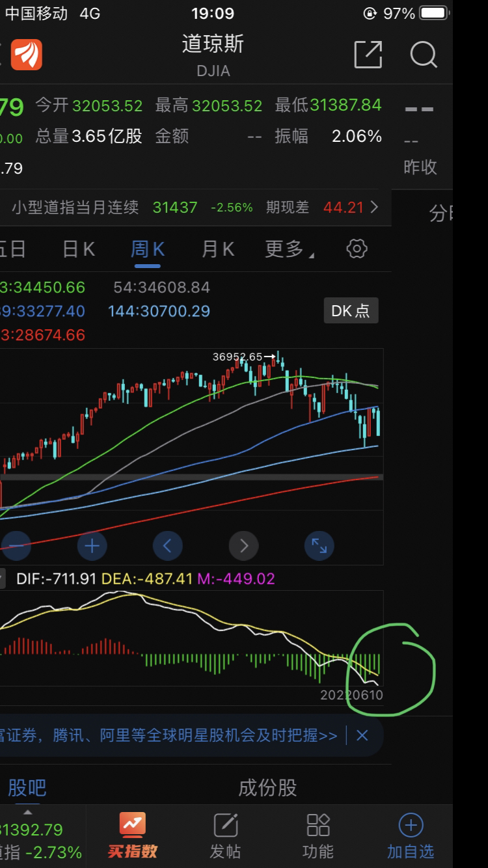The image size is (488, 868).
Task: Open the 功能 functions icon
Action: point(318,835)
